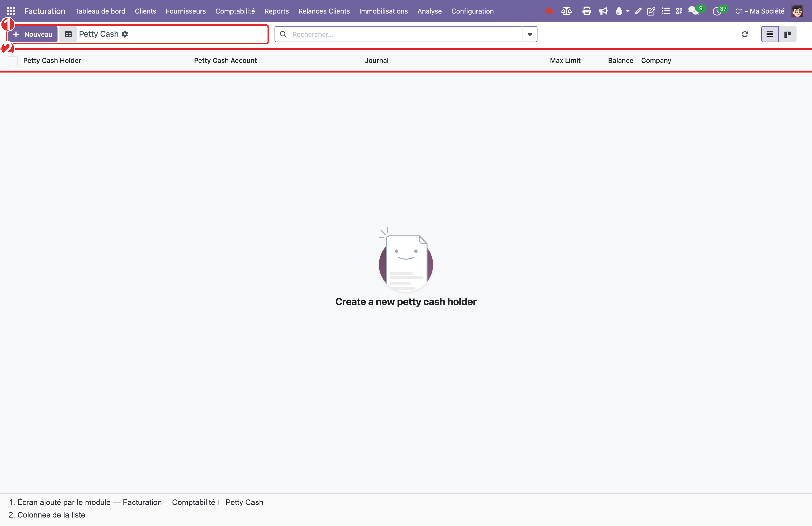Sort by Max Limit column
The width and height of the screenshot is (812, 526).
(565, 60)
